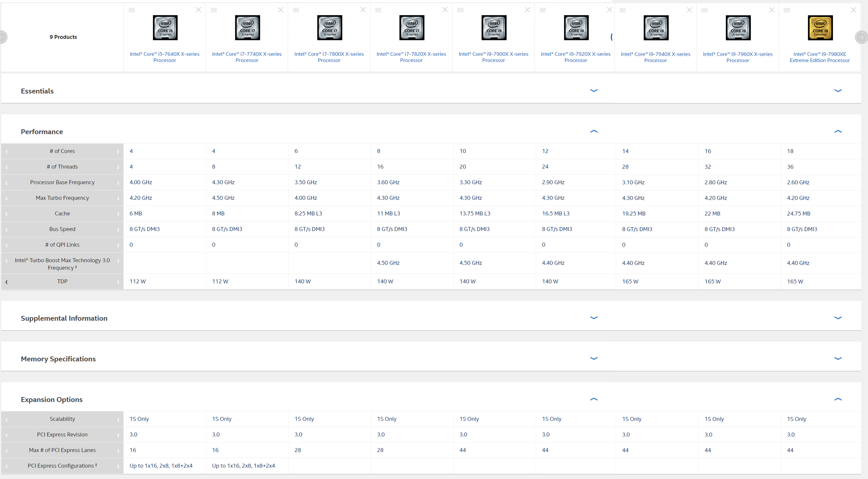Screen dimensions: 868x479
Task: Open Intel Core i9-7920X X-series Processor link
Action: (576, 57)
